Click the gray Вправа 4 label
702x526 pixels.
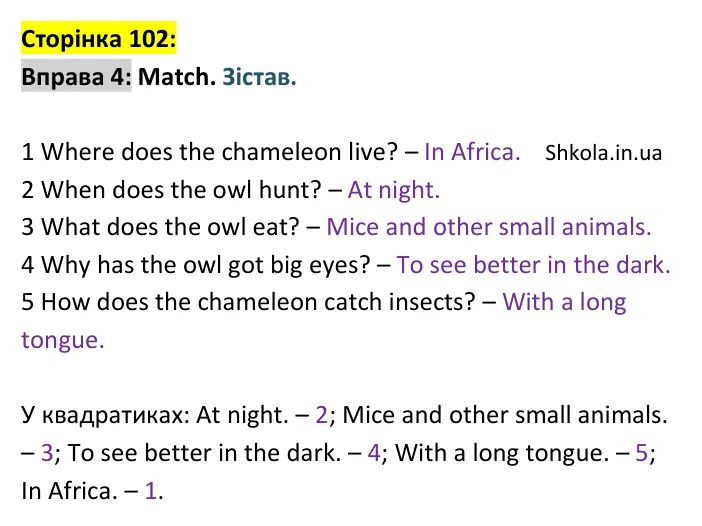(x=76, y=76)
